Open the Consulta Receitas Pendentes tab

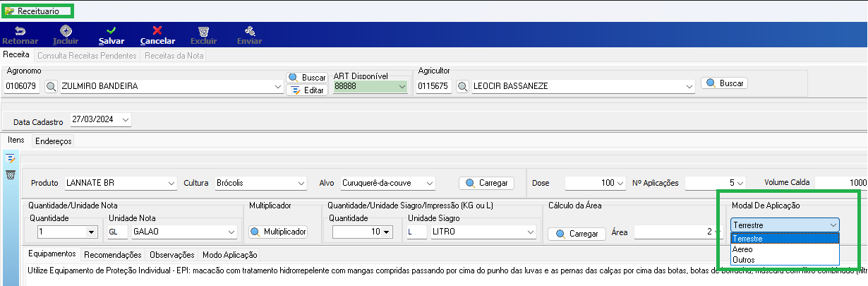click(88, 55)
